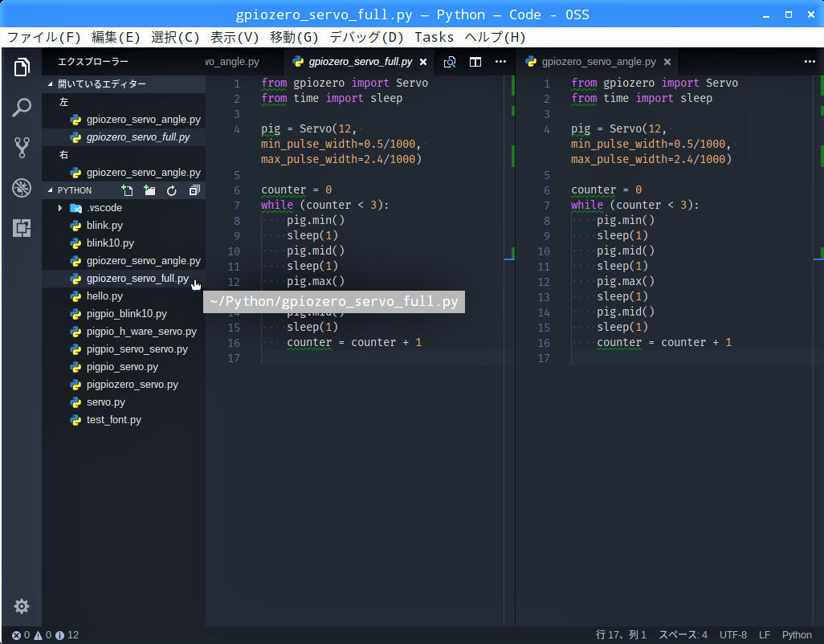Select gpiozero_servo_angle.py in PYTHON tree
This screenshot has width=824, height=644.
(124, 260)
